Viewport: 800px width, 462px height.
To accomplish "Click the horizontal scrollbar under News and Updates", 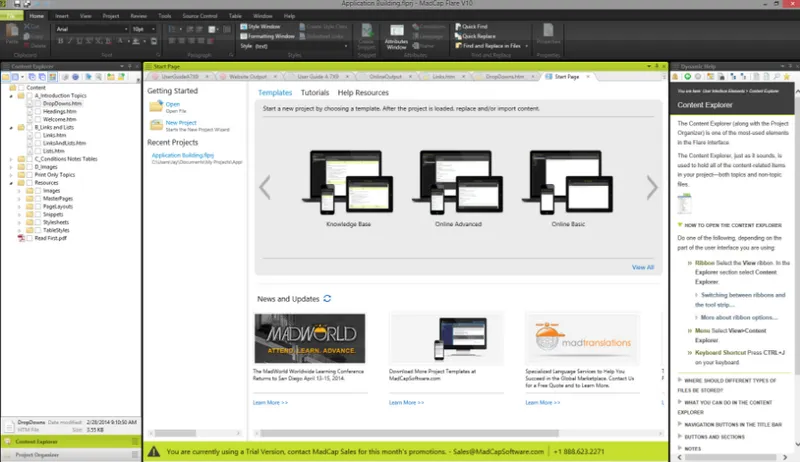I will (x=409, y=433).
